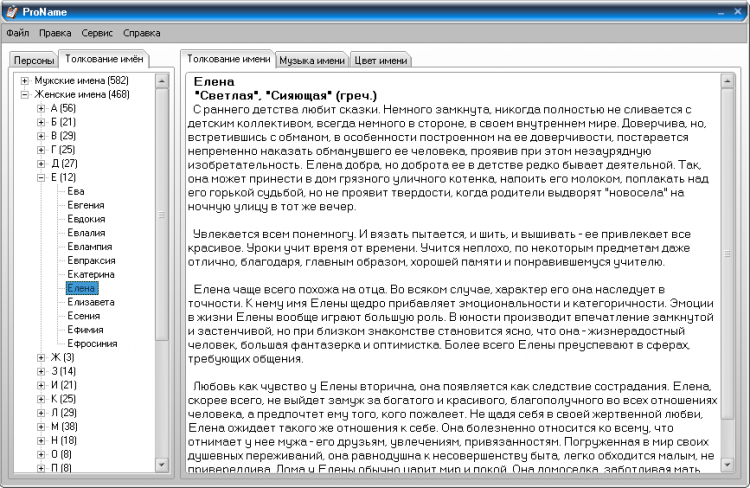
Task: Minimize the ProName window
Action: 721,12
